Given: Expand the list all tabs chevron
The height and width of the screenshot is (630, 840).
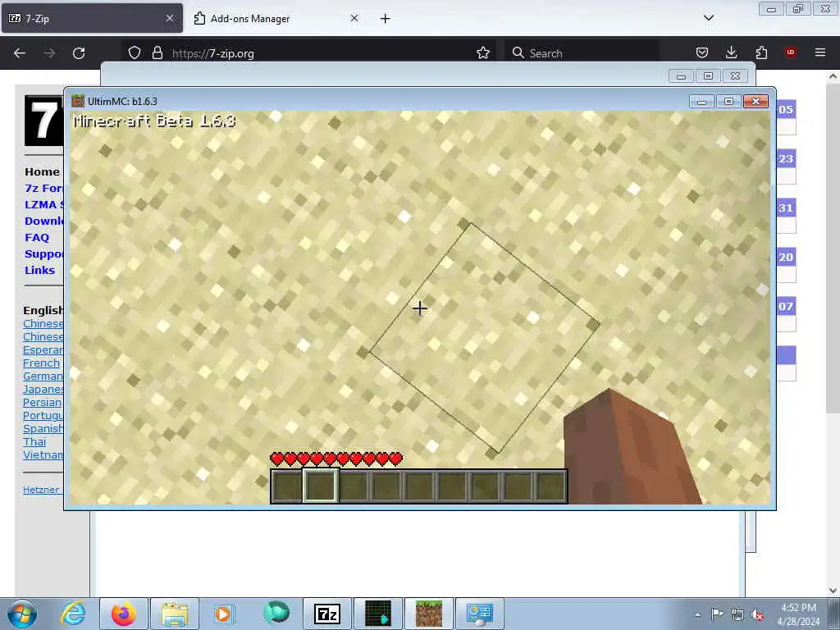Looking at the screenshot, I should point(709,18).
